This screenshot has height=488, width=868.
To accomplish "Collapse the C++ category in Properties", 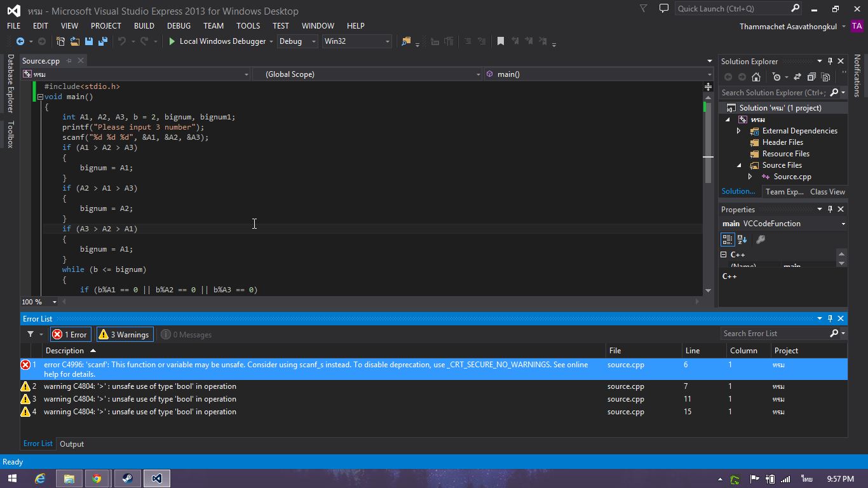I will click(x=724, y=254).
